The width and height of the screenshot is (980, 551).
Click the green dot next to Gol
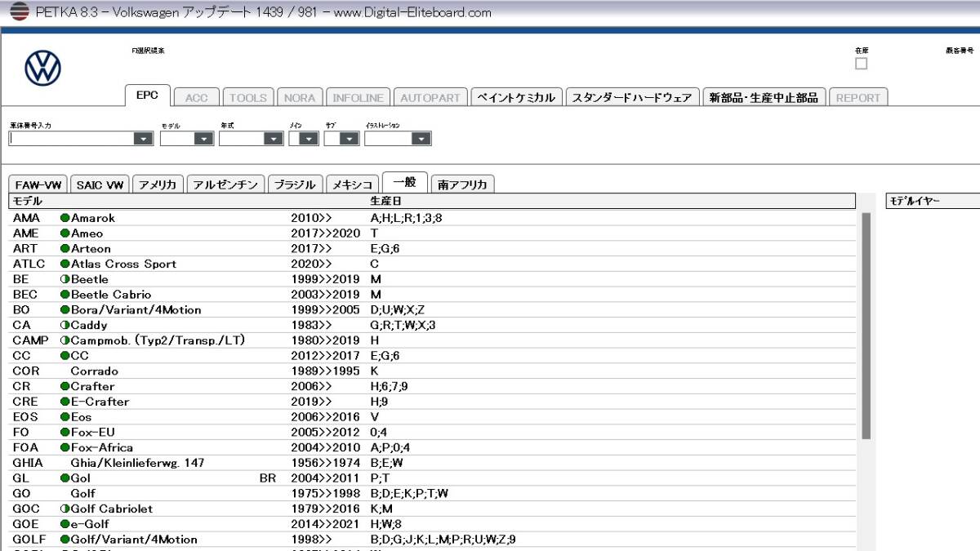click(x=65, y=478)
